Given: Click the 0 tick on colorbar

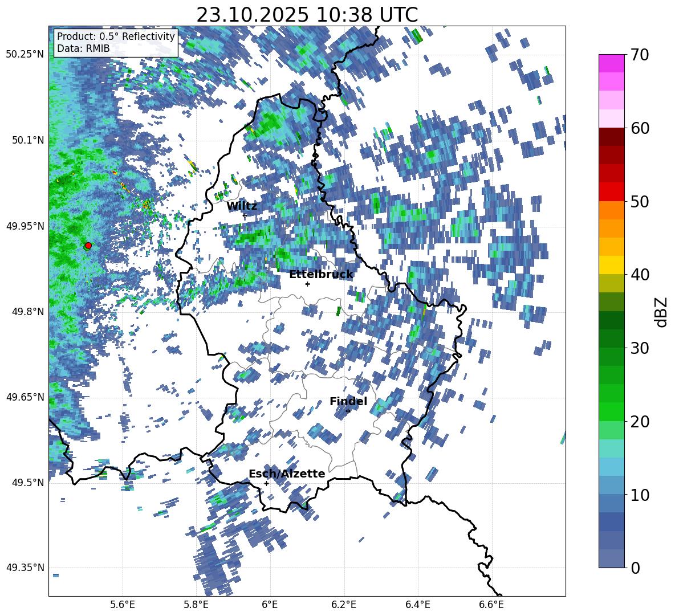Looking at the screenshot, I should (636, 568).
